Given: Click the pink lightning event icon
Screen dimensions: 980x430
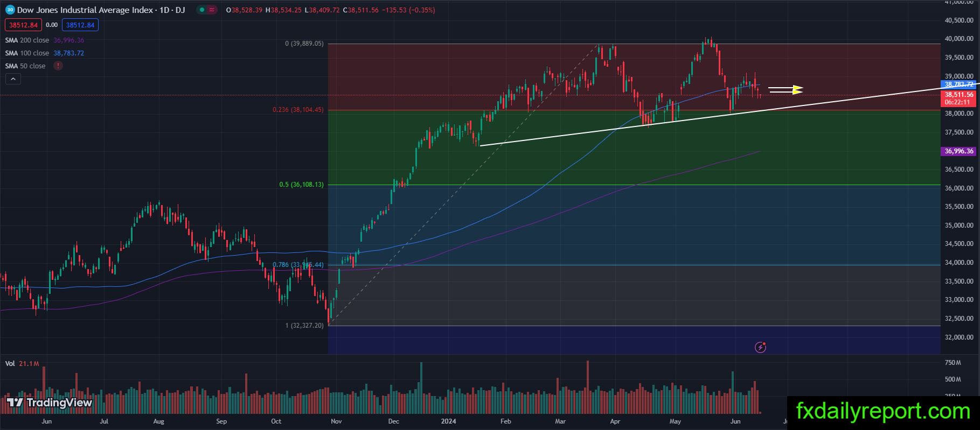Looking at the screenshot, I should 760,347.
